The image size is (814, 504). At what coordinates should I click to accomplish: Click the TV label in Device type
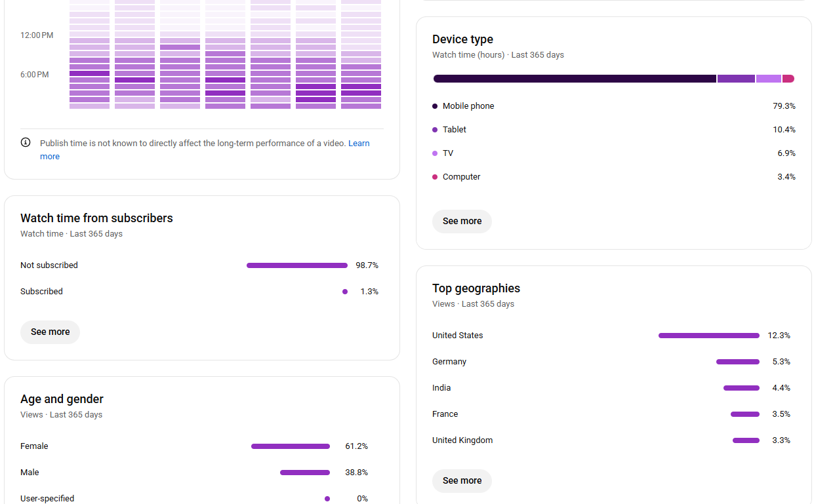pyautogui.click(x=448, y=153)
